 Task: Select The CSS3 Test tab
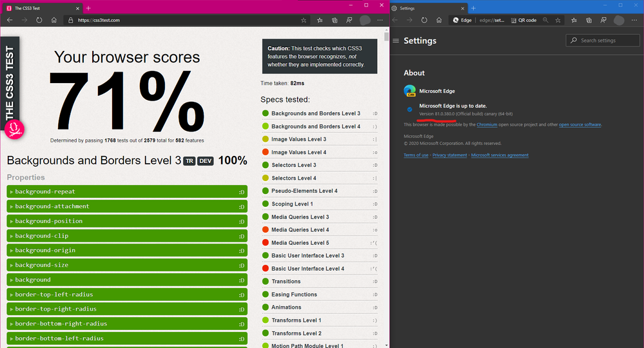click(43, 8)
